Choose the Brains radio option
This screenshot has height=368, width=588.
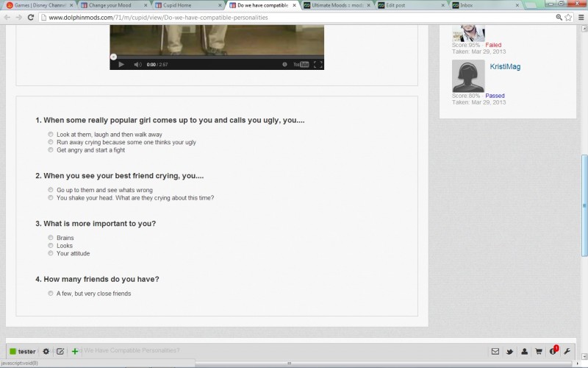click(51, 237)
